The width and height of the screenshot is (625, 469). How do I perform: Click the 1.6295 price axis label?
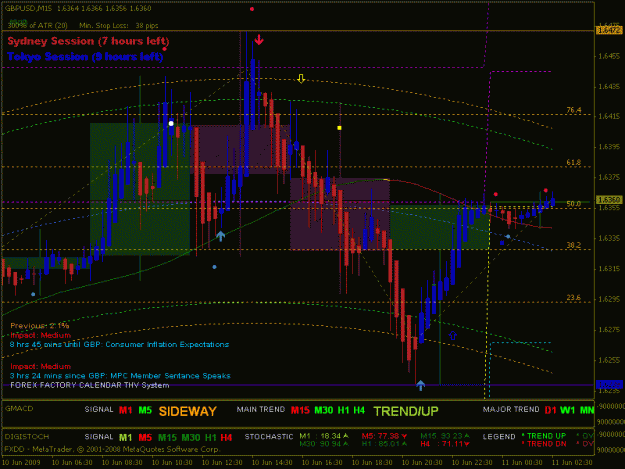point(609,299)
